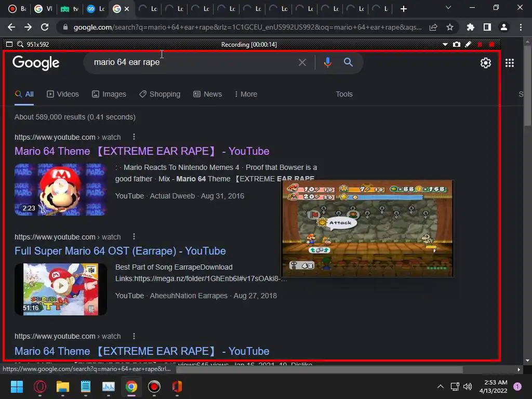This screenshot has width=532, height=399.
Task: Show hidden system tray icons
Action: tap(441, 387)
